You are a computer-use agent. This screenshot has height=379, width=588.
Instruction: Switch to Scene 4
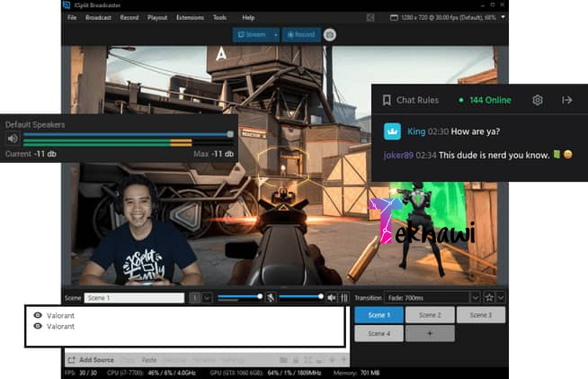point(379,334)
